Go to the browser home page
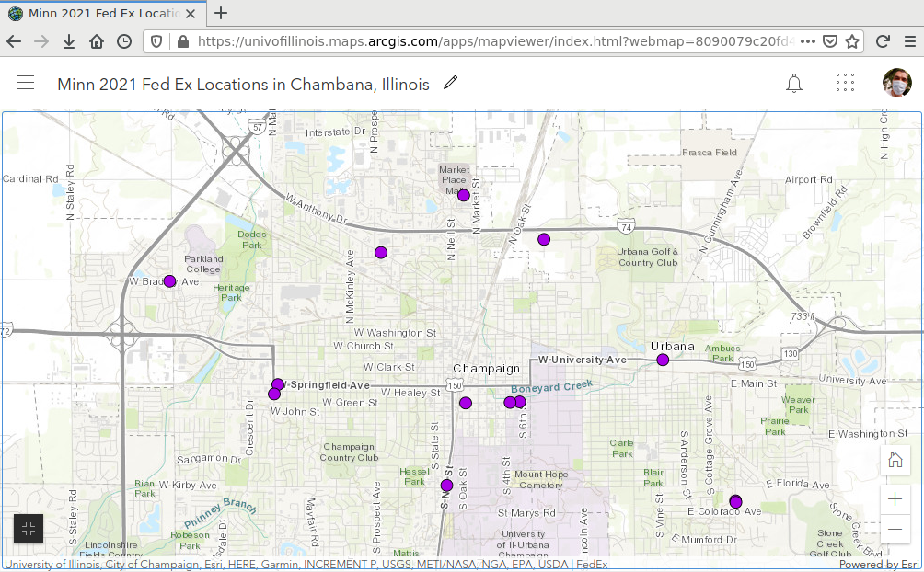Image resolution: width=924 pixels, height=572 pixels. pos(97,41)
